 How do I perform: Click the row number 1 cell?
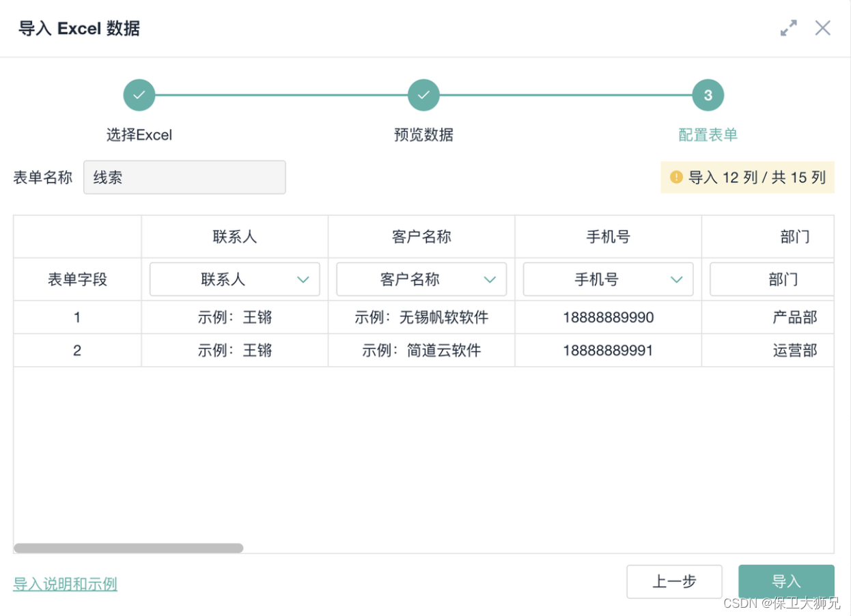click(x=77, y=317)
